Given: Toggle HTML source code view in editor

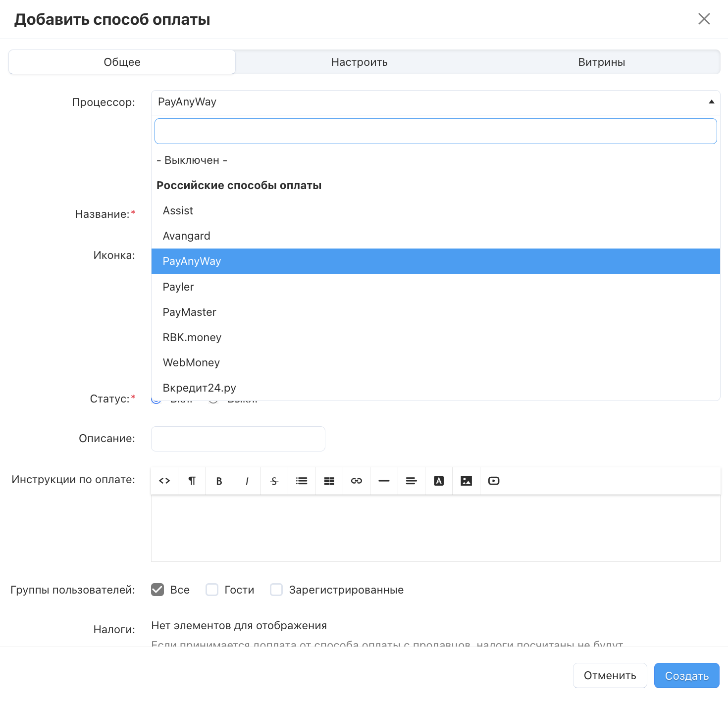Looking at the screenshot, I should point(164,481).
